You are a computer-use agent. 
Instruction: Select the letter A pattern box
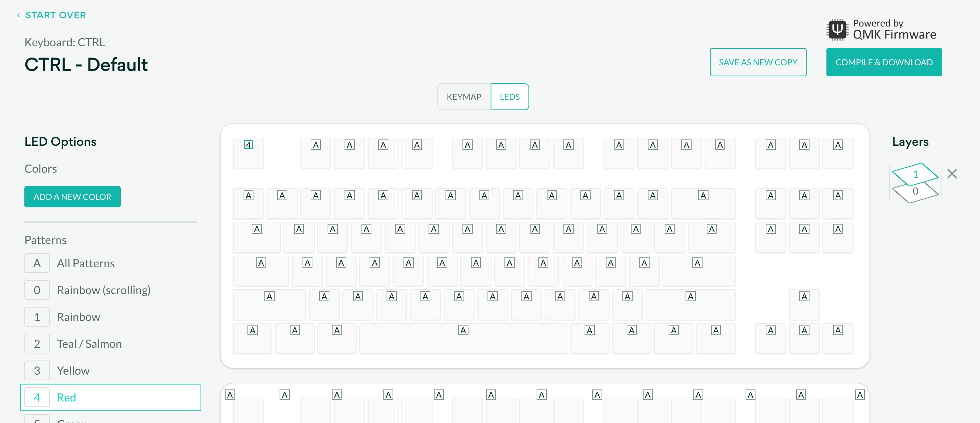point(37,263)
